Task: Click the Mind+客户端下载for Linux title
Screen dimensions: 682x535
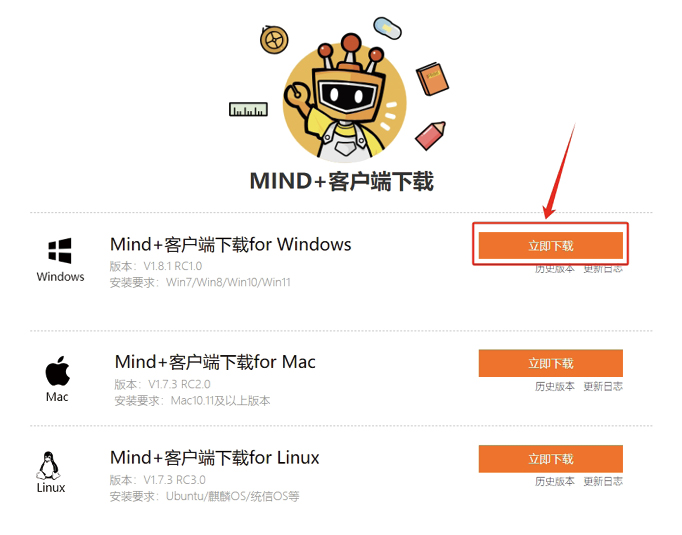Action: 214,458
